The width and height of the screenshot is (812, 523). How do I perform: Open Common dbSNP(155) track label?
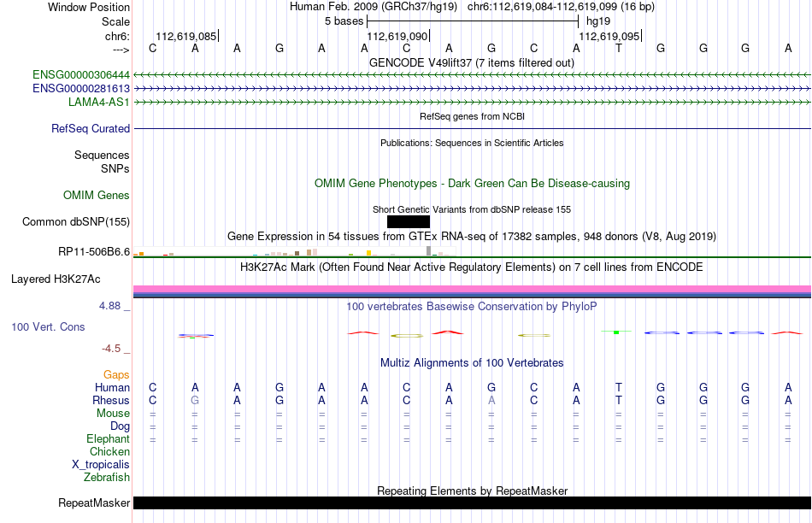[x=76, y=221]
